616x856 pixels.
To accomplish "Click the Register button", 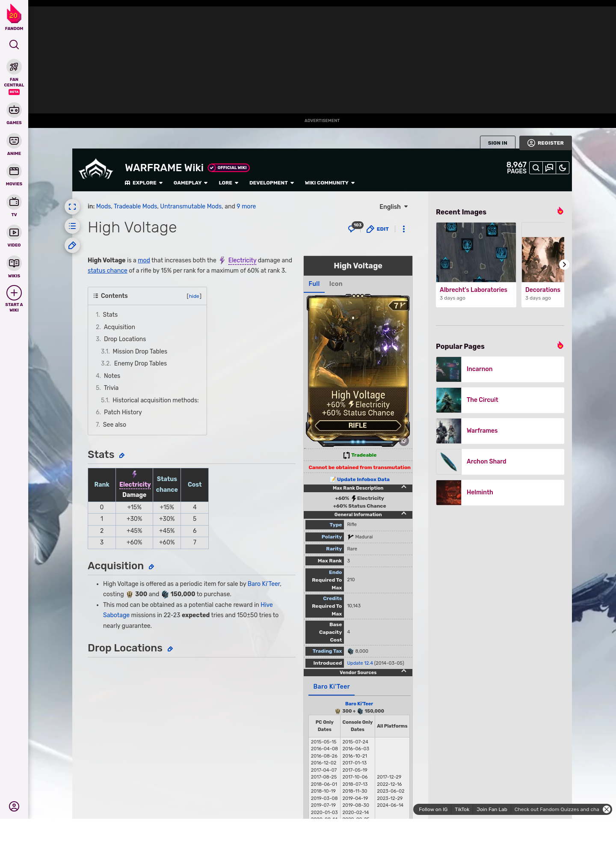I will coord(545,143).
